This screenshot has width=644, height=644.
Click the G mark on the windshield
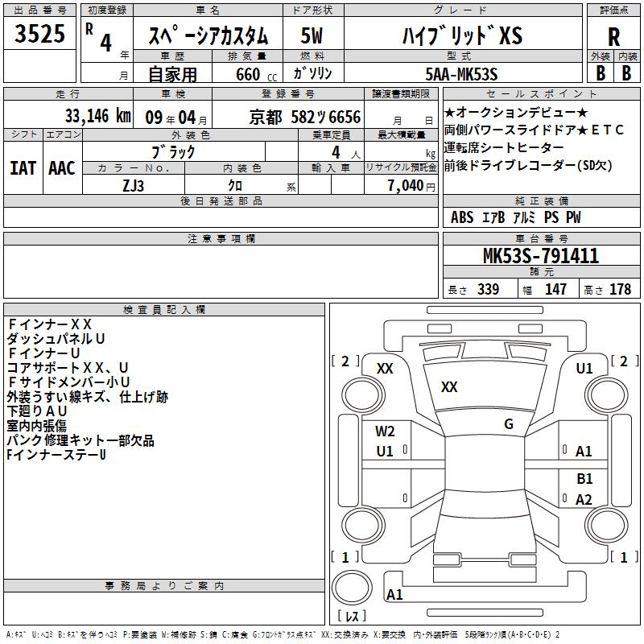pos(508,424)
